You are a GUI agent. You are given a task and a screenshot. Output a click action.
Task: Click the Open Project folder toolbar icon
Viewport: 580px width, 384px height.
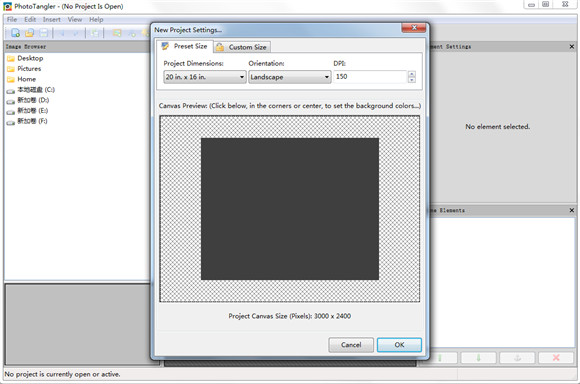(x=30, y=33)
